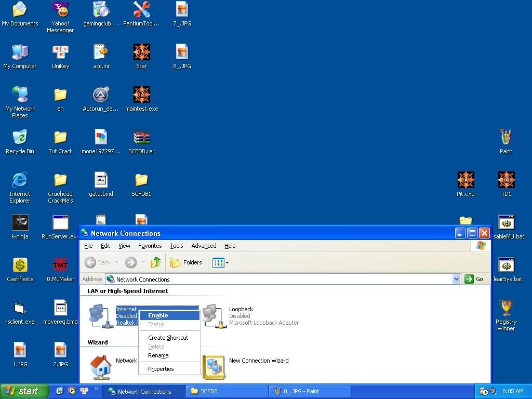Viewport: 532px width, 399px height.
Task: Select the Paint desktop icon
Action: (506, 142)
